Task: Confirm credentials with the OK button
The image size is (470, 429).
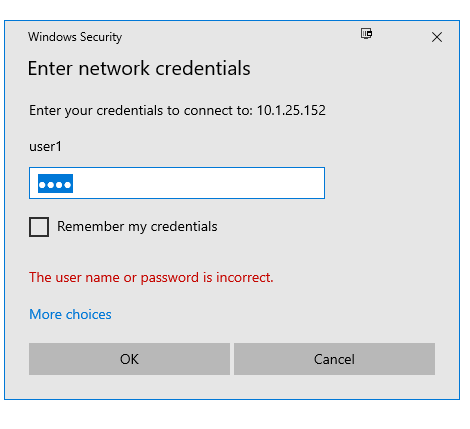Action: (129, 359)
